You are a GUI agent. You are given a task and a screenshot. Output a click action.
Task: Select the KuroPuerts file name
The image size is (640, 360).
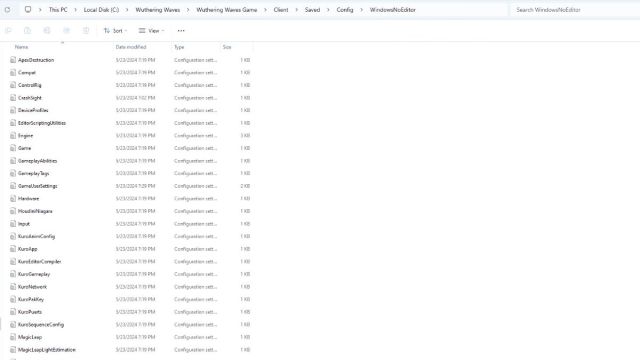[30, 312]
